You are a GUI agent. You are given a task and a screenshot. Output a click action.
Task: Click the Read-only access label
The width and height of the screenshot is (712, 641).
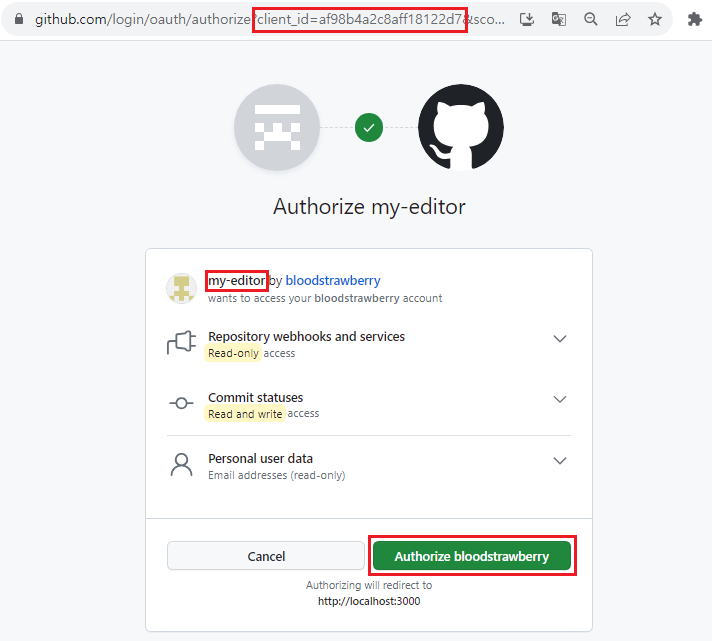[x=252, y=353]
